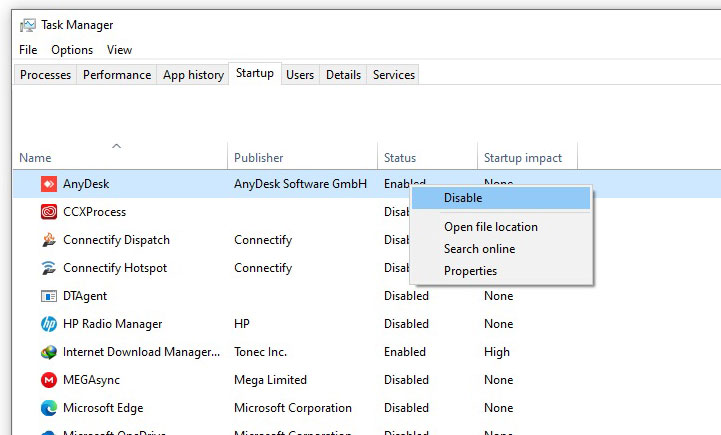Sort by the Publisher column header
The width and height of the screenshot is (721, 435).
[x=258, y=158]
